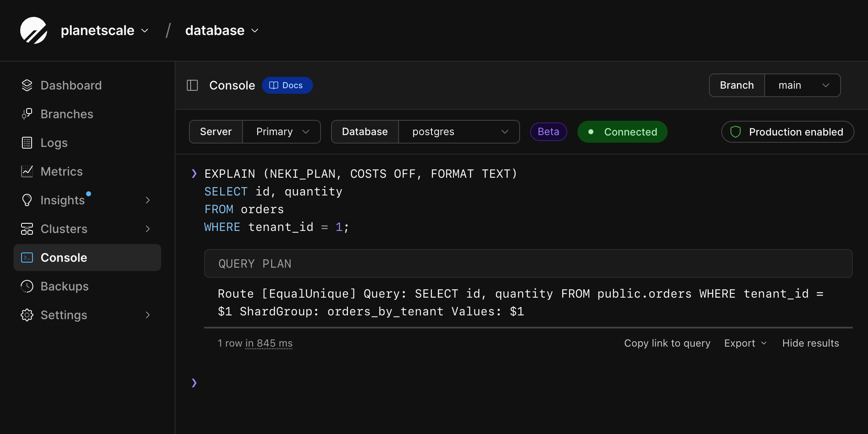
Task: Click the book icon in Docs badge
Action: click(x=274, y=85)
